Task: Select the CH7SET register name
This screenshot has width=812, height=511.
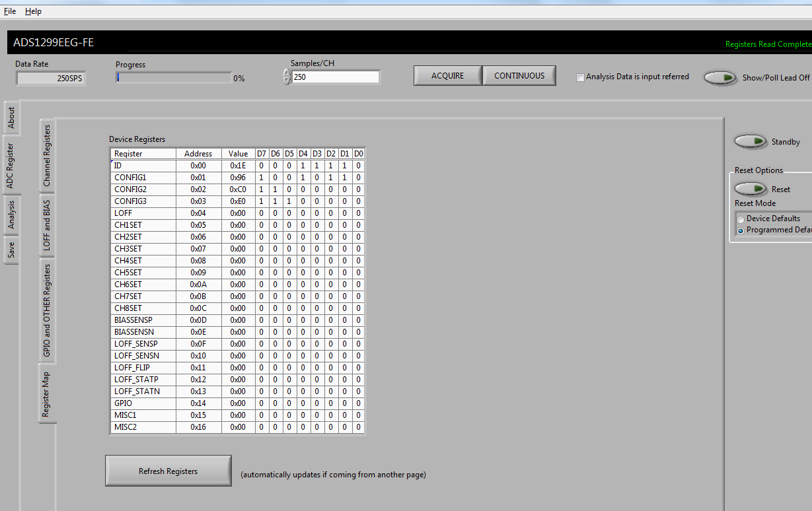Action: tap(128, 296)
